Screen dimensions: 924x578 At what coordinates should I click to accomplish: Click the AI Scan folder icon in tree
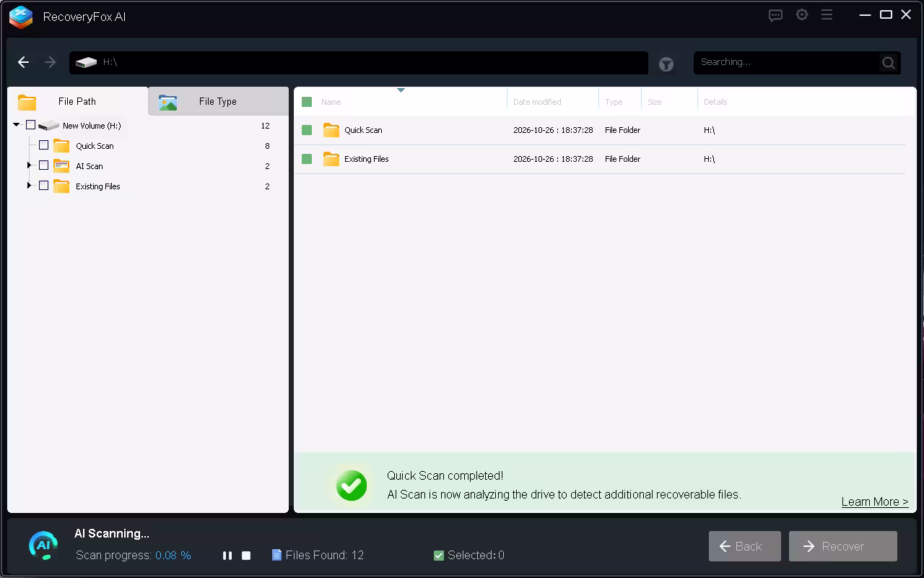tap(61, 165)
